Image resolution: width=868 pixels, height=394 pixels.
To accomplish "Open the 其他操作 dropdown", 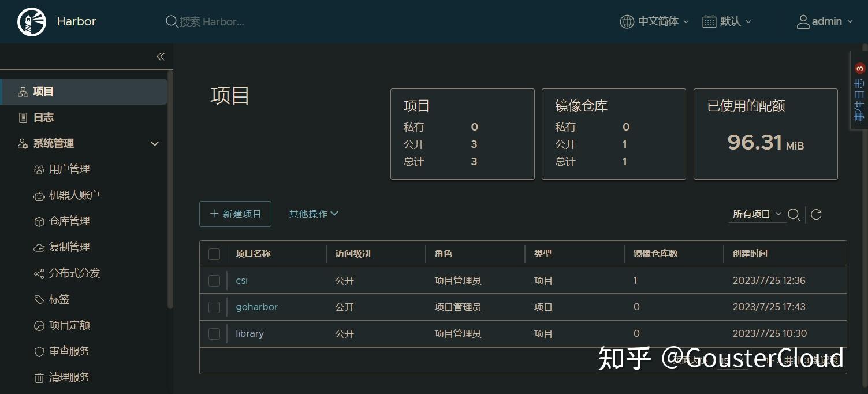I will pos(314,214).
